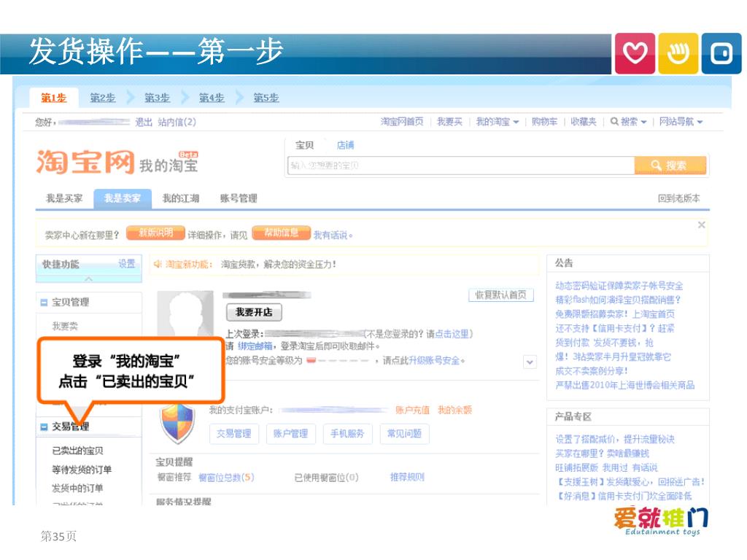
Task: Click the 设置 link in 快捷功能
Action: point(127,264)
